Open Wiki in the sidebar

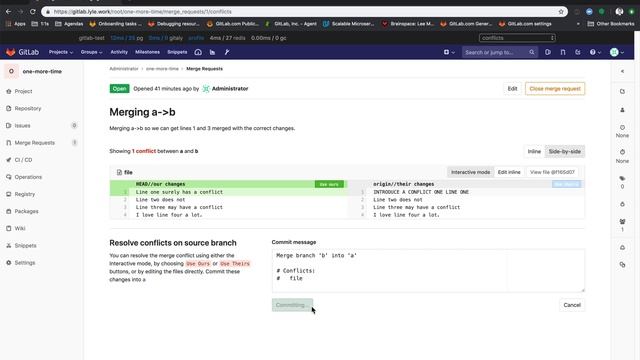pos(20,229)
